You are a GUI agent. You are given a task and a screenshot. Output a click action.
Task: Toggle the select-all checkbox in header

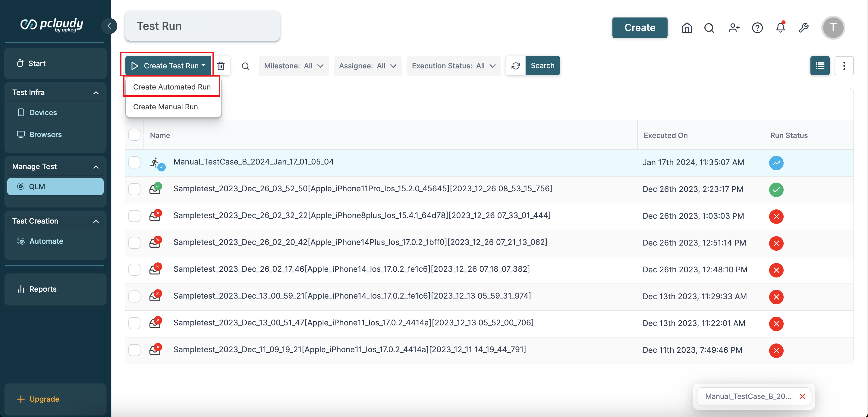tap(134, 135)
